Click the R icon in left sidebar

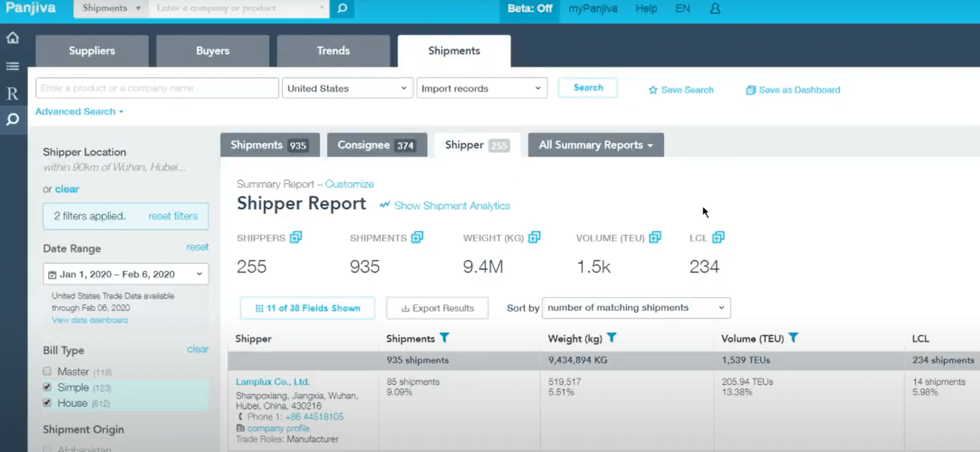coord(13,93)
